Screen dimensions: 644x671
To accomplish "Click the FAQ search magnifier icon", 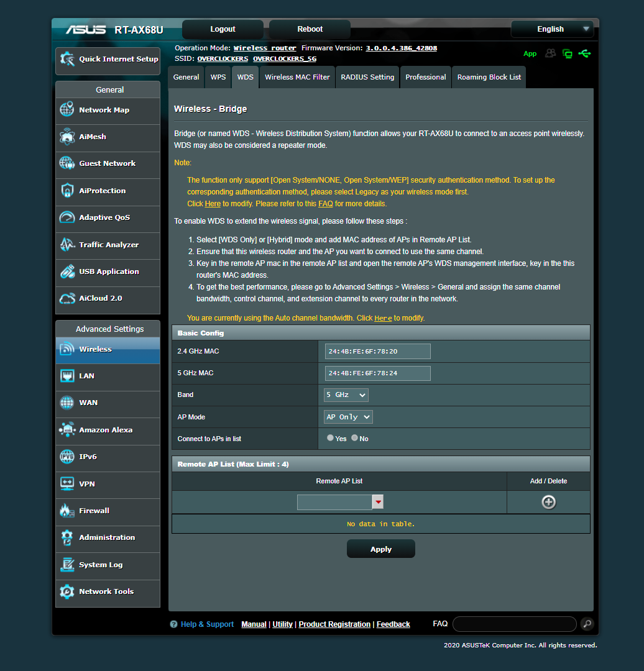I will [x=586, y=624].
